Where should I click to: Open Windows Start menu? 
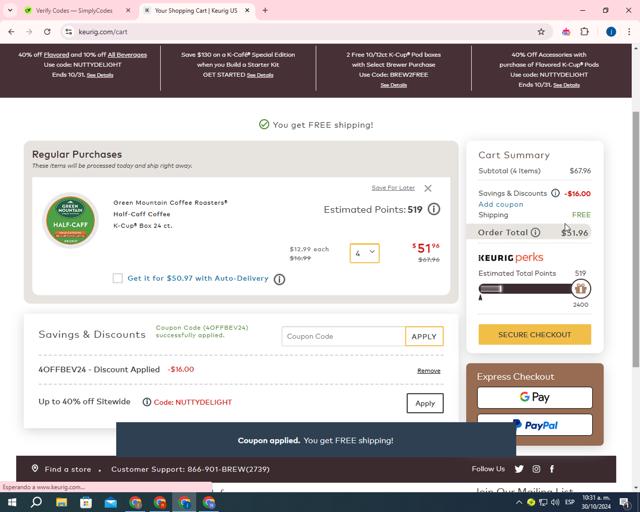click(11, 502)
